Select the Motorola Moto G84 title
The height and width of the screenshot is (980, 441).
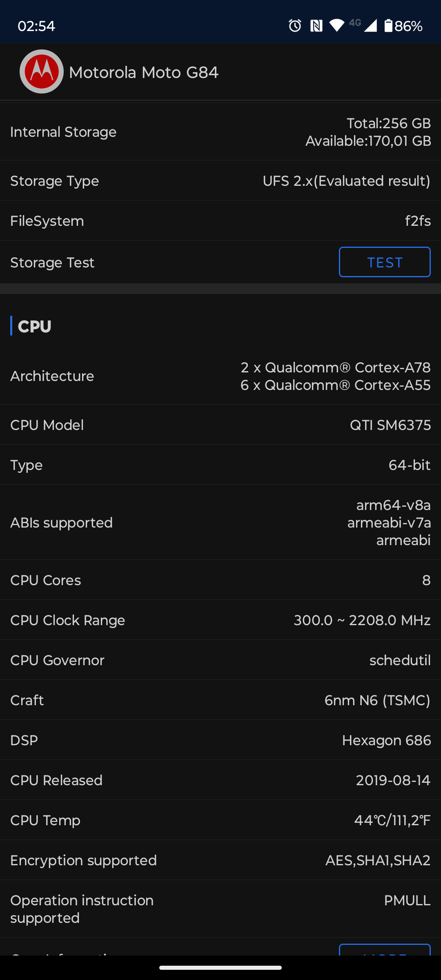(144, 73)
